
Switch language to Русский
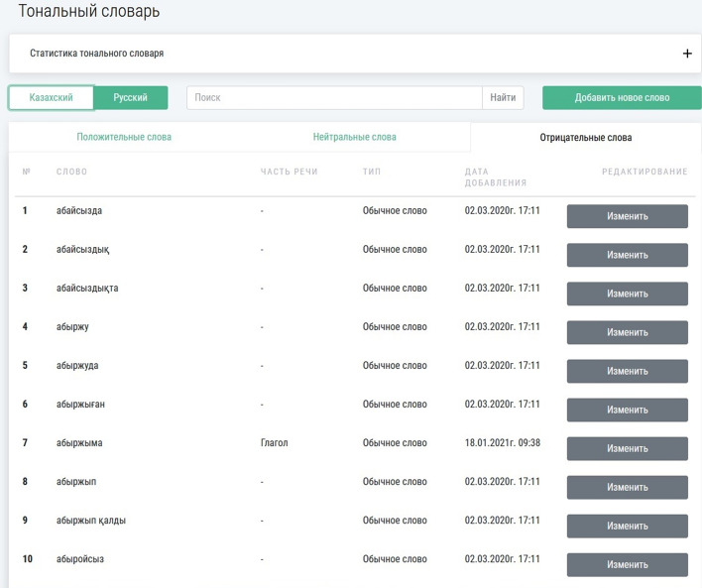pos(131,98)
